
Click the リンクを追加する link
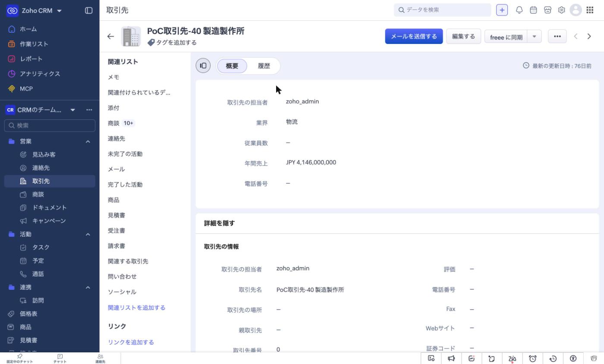pos(131,342)
